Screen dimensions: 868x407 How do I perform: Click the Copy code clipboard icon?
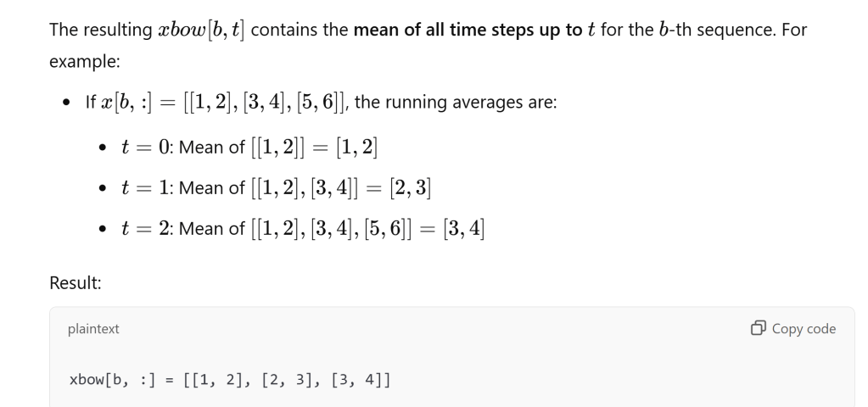click(x=758, y=329)
